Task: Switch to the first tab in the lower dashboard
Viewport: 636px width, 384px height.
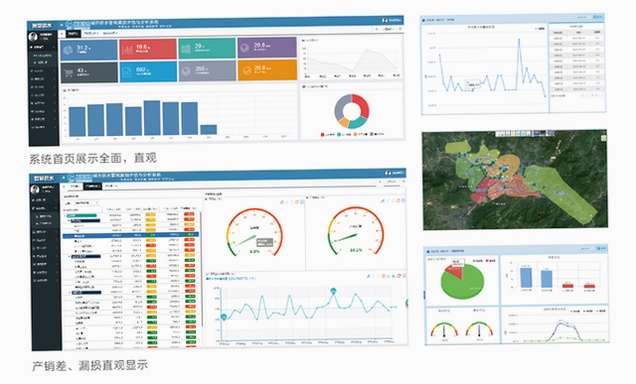Action: tap(75, 187)
